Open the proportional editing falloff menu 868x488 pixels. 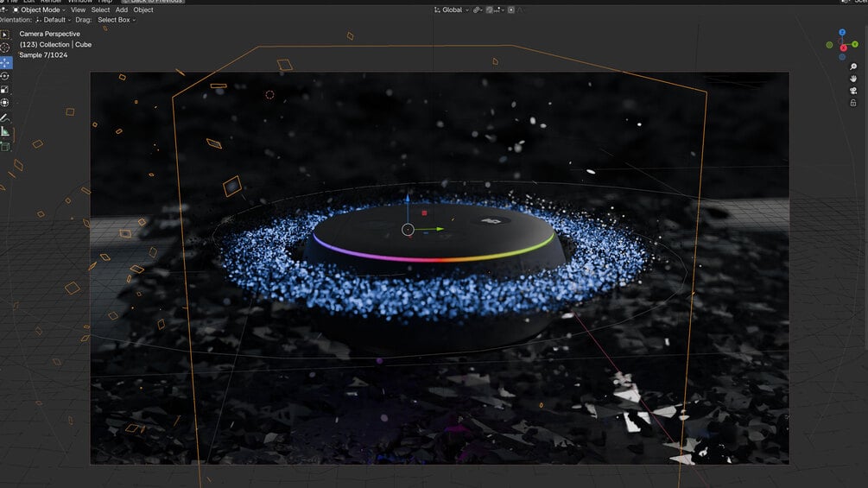(x=520, y=10)
